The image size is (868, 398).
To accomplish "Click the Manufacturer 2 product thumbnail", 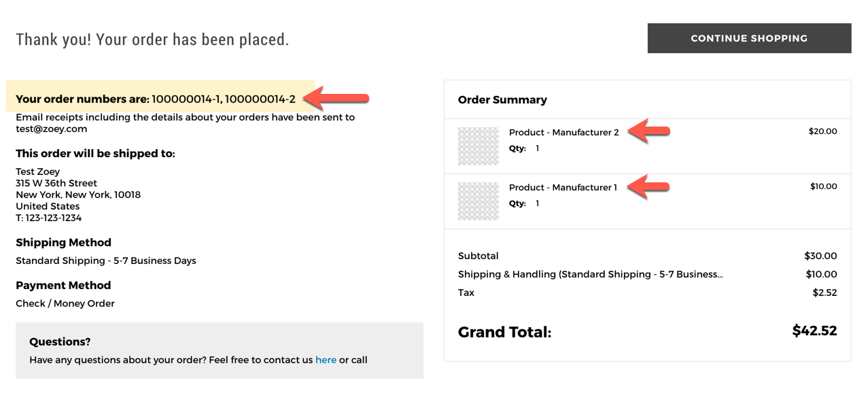I will 478,146.
